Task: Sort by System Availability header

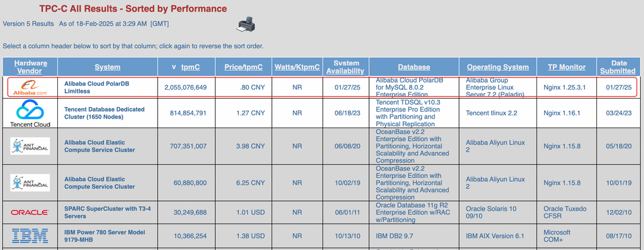Action: (345, 67)
